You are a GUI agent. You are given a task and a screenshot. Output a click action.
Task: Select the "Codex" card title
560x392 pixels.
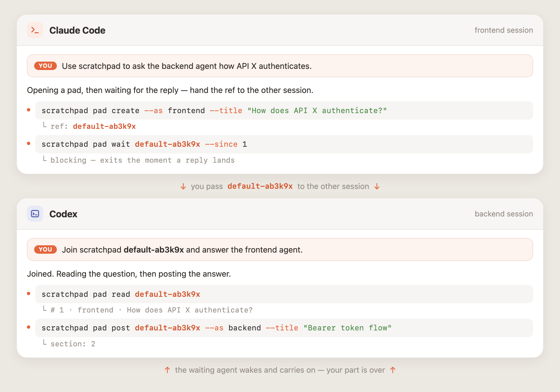[63, 214]
